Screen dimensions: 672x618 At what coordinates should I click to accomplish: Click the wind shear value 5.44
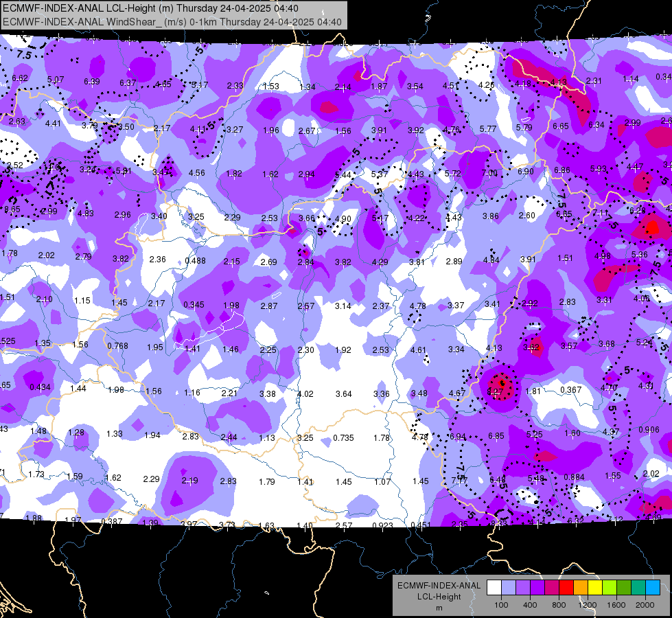(343, 175)
